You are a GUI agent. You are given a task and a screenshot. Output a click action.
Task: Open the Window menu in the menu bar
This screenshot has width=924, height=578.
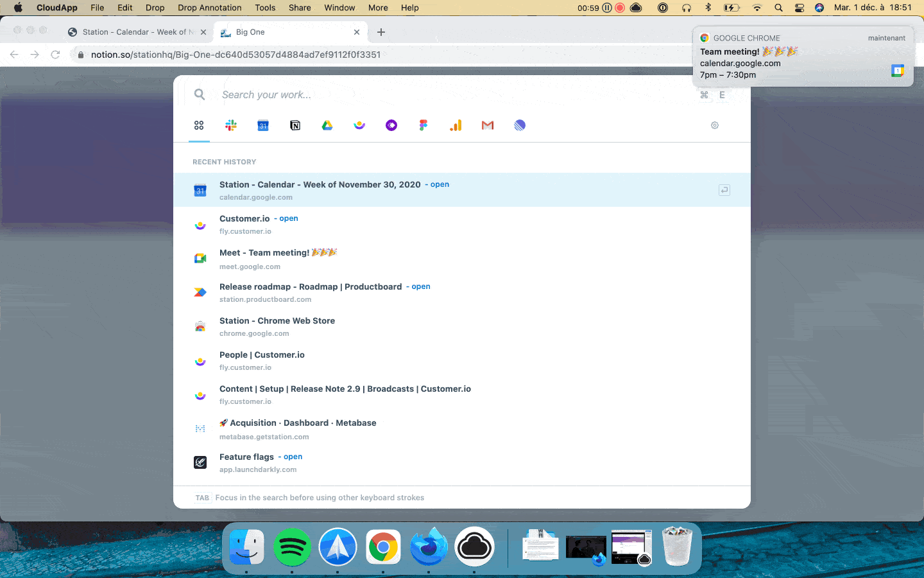(x=339, y=8)
